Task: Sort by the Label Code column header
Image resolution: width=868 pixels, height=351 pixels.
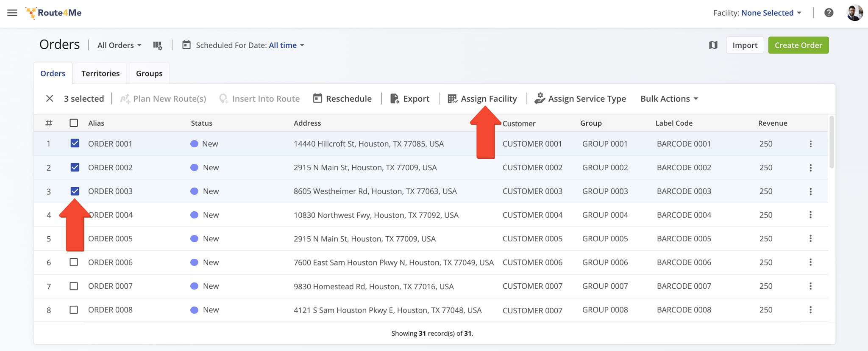Action: point(674,123)
